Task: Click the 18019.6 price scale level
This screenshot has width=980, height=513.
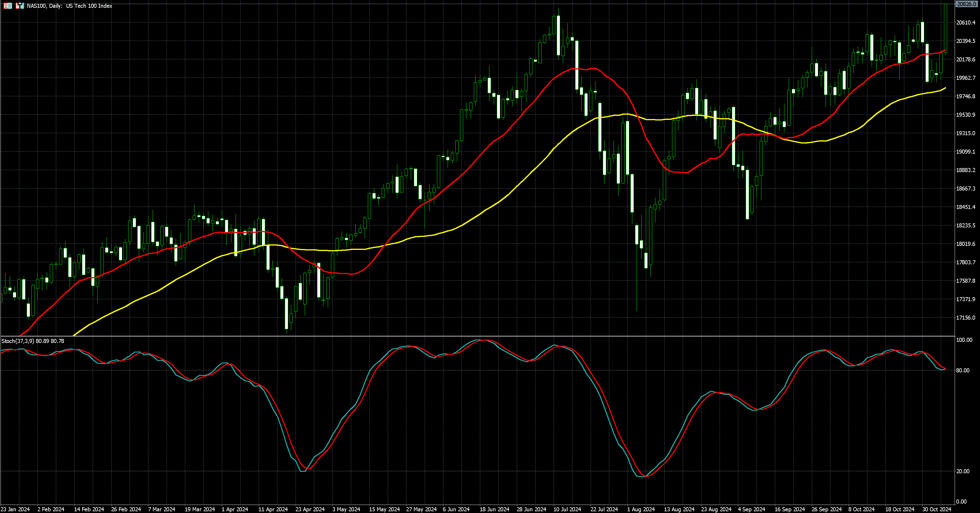Action: tap(966, 244)
